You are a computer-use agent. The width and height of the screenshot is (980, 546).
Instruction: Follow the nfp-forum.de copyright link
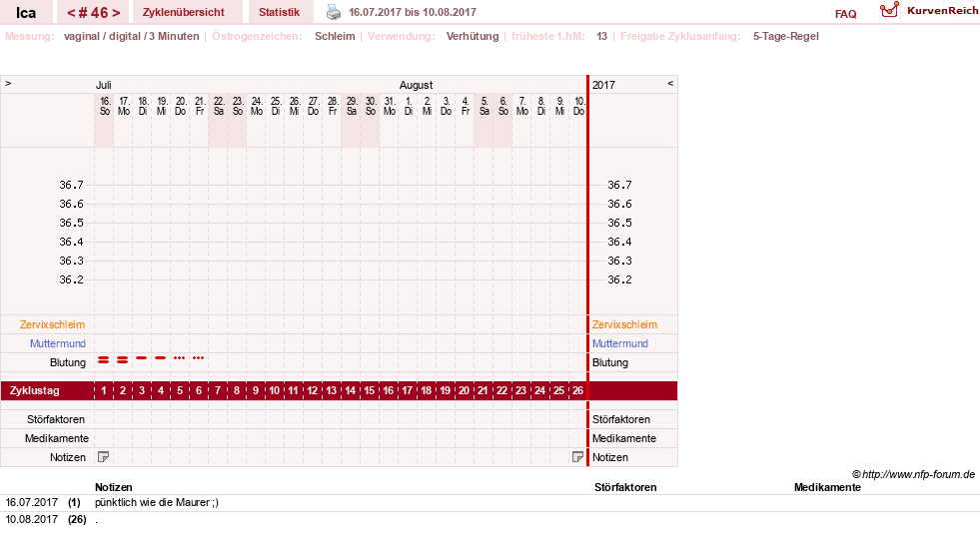(x=913, y=474)
